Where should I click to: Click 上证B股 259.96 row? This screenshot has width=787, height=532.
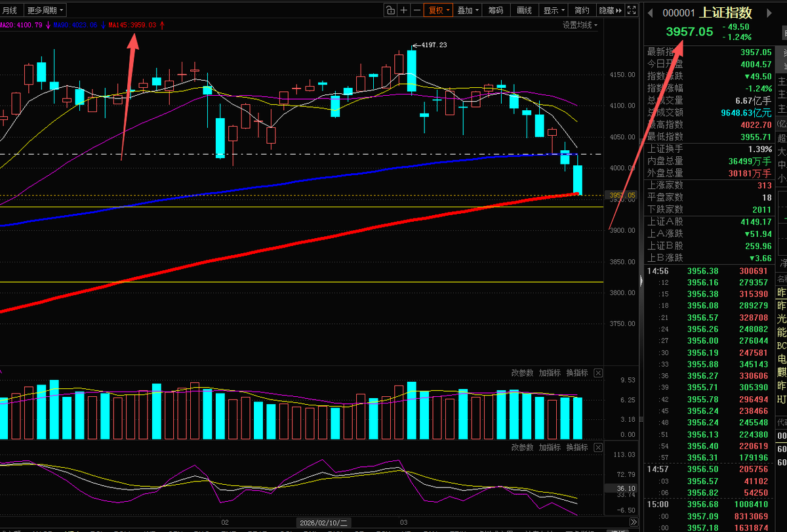point(710,246)
